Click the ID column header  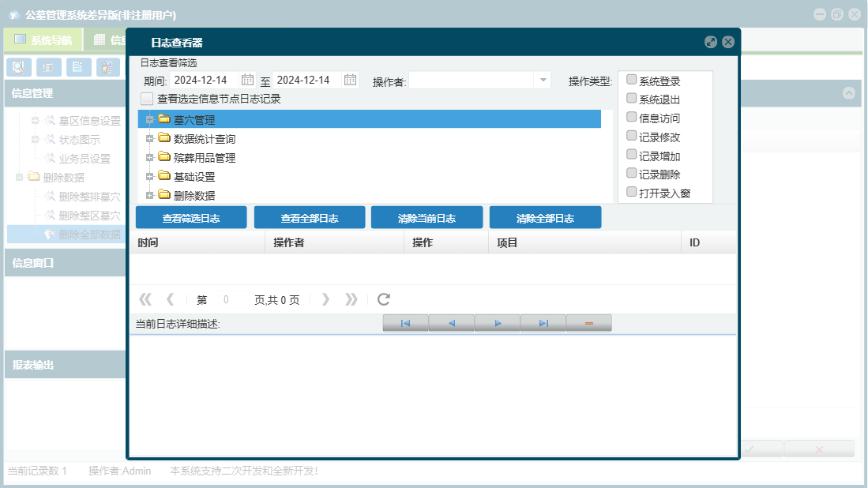pyautogui.click(x=708, y=242)
